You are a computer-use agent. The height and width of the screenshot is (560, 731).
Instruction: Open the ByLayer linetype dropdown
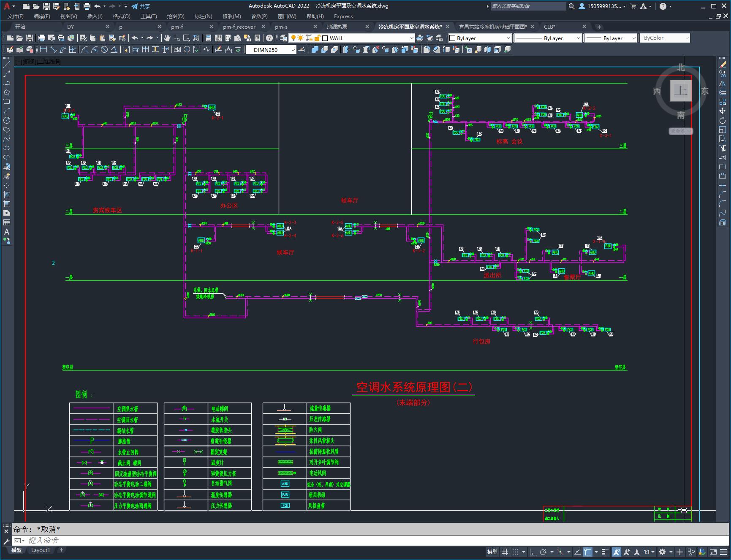pos(578,38)
